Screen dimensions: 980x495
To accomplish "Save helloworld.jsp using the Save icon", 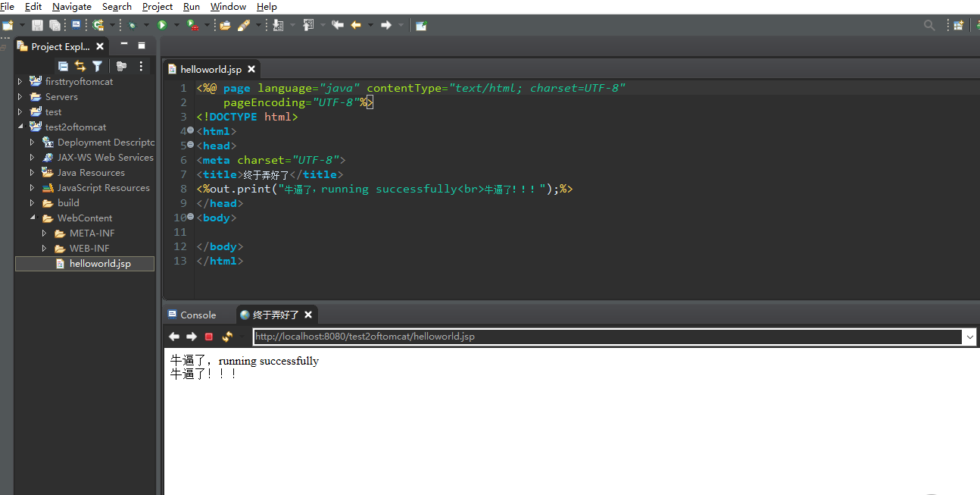I will click(x=36, y=24).
